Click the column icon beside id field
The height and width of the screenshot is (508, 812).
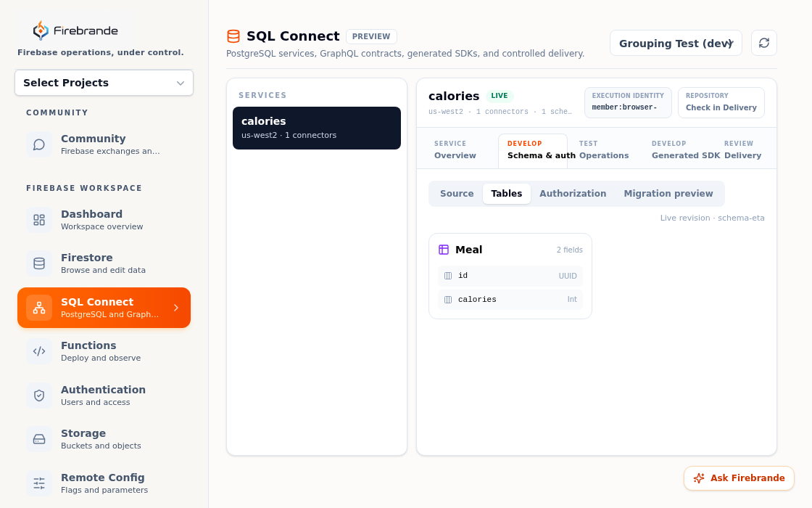tap(449, 276)
